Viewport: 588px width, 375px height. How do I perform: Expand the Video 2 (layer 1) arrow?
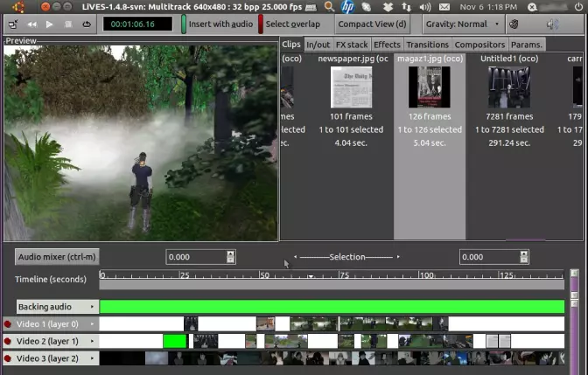[x=92, y=341]
